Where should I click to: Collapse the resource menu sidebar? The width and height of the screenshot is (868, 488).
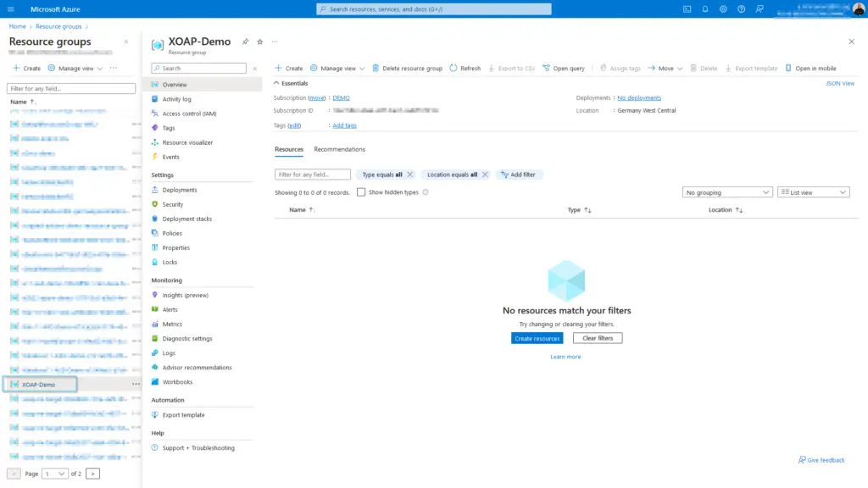pyautogui.click(x=255, y=68)
